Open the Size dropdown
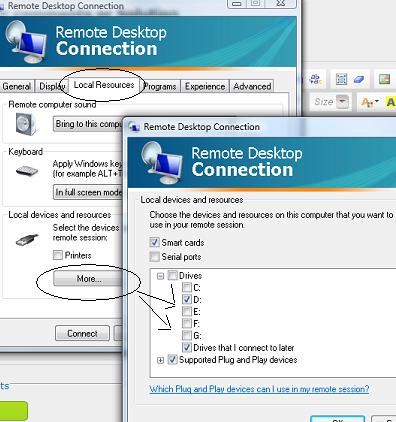 342,102
